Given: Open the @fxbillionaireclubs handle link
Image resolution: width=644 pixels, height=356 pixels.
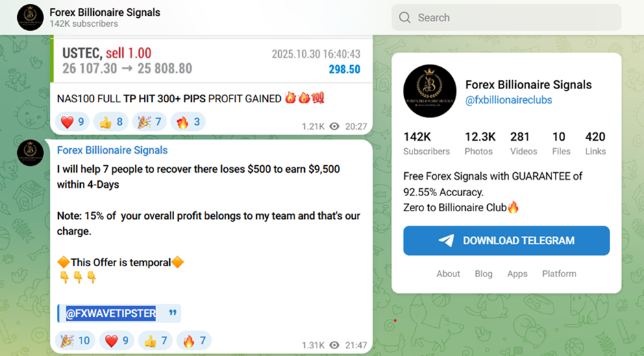Looking at the screenshot, I should coord(508,100).
